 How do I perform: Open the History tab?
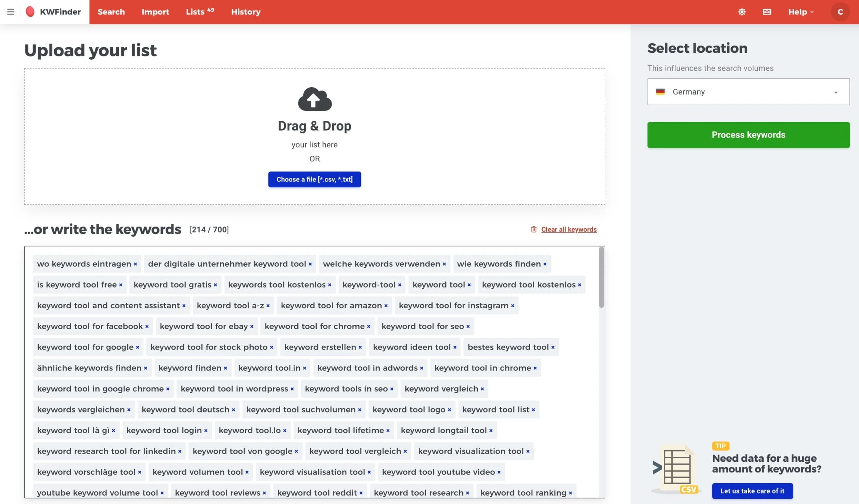pos(245,12)
